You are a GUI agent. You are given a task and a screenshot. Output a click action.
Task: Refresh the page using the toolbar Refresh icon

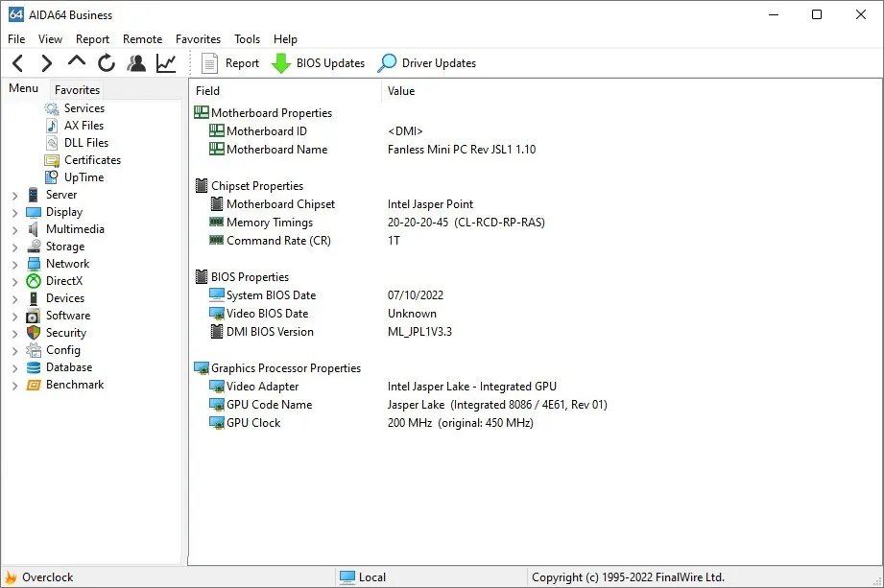click(x=107, y=63)
